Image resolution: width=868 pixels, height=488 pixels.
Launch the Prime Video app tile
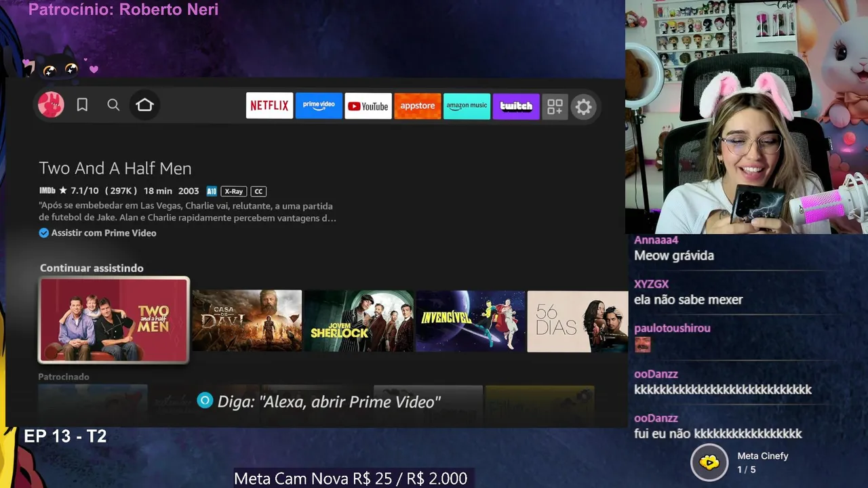point(319,106)
